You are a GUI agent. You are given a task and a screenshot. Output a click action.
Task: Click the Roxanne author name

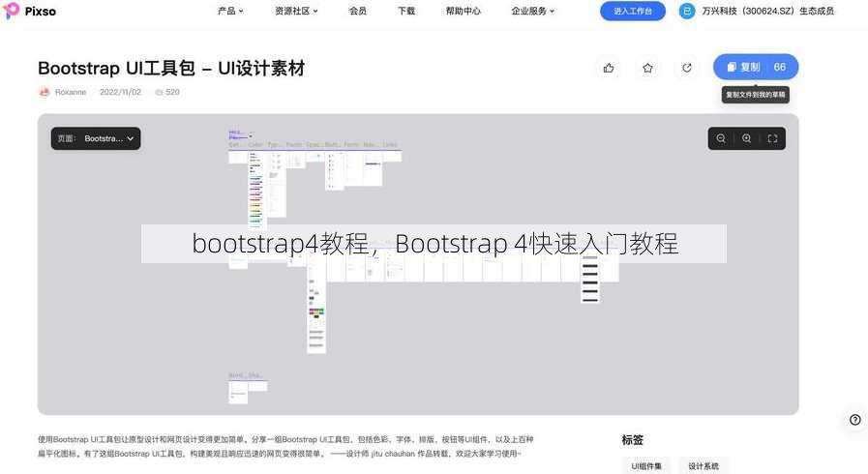click(x=71, y=92)
